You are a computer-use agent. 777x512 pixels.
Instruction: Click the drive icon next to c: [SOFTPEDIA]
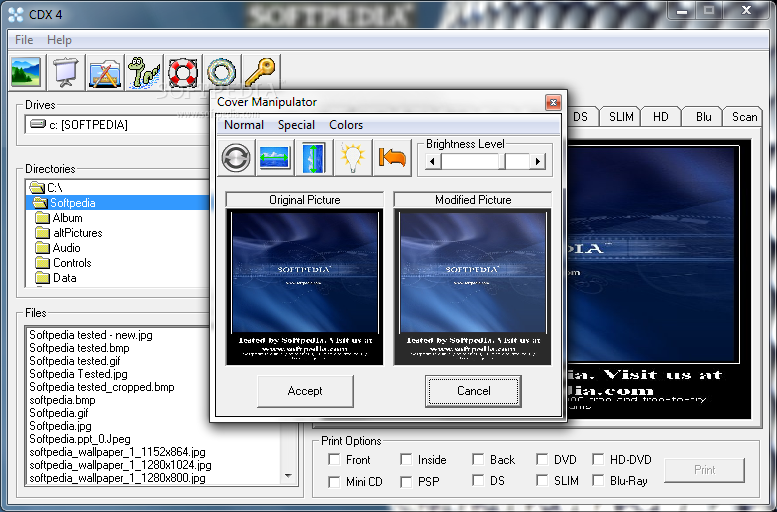[x=38, y=123]
